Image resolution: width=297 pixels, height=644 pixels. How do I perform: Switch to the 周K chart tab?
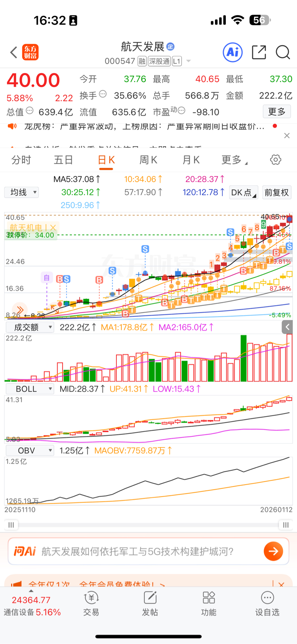(148, 160)
